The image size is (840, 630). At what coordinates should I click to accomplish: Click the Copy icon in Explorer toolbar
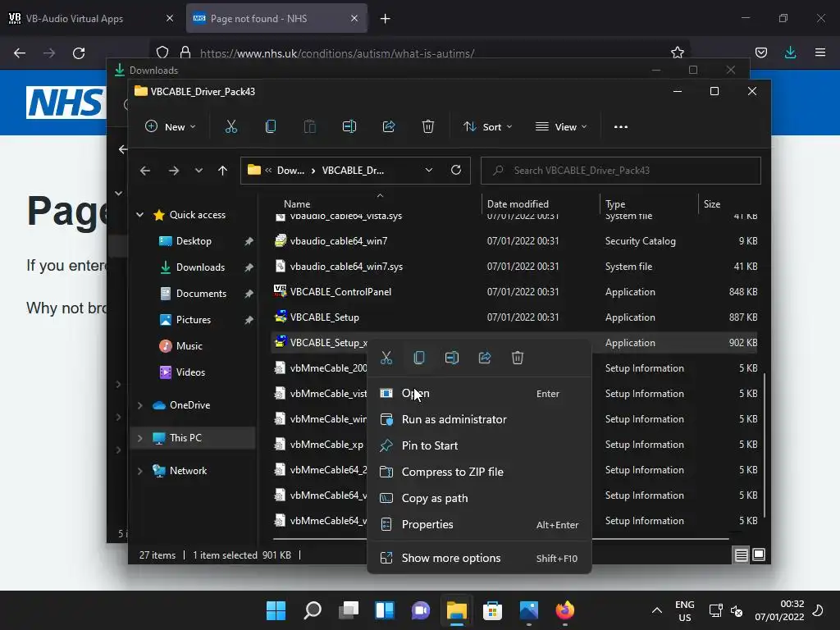point(271,127)
